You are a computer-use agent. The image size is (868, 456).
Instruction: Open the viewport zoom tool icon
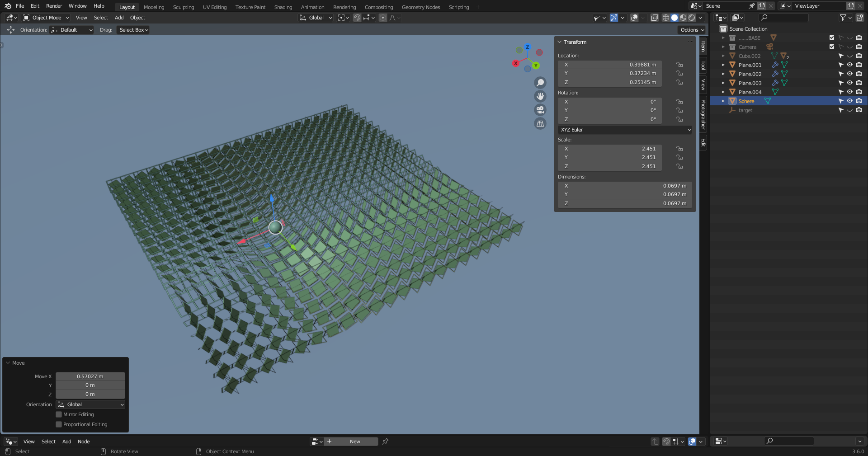click(540, 83)
